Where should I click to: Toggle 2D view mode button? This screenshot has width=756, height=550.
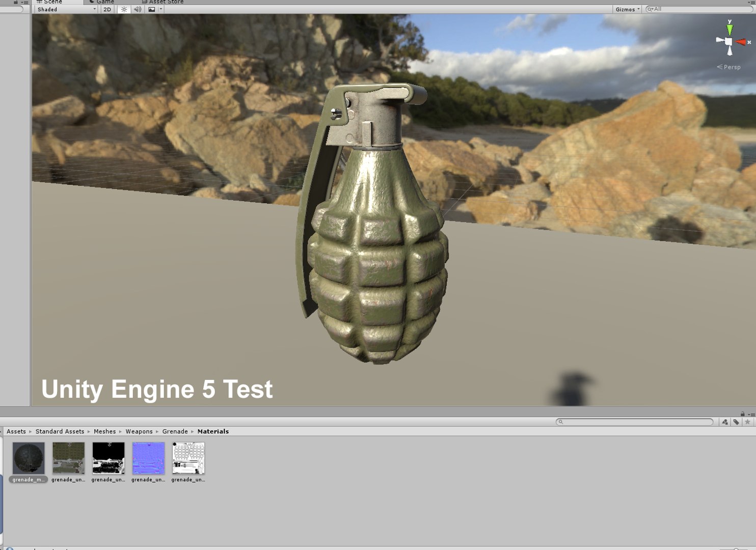107,9
